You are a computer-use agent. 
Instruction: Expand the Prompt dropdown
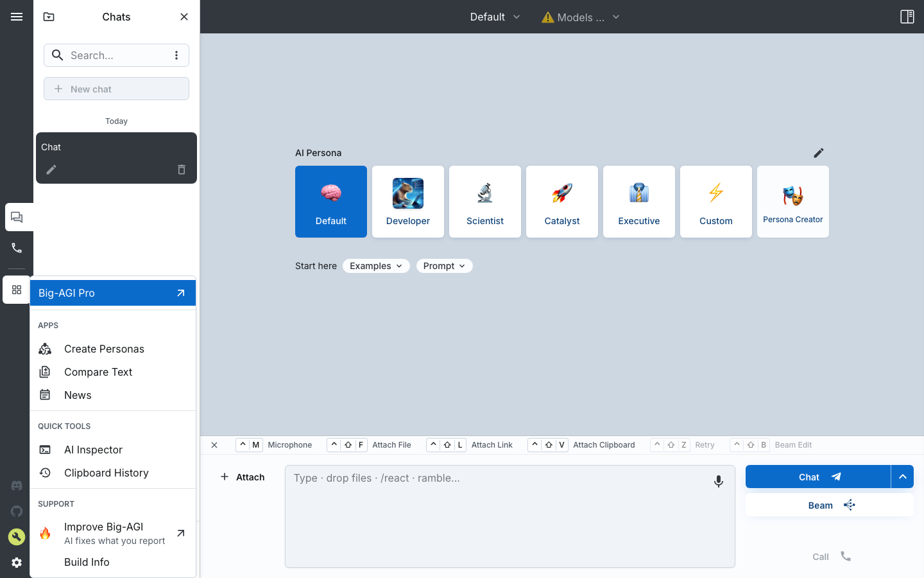pos(444,266)
